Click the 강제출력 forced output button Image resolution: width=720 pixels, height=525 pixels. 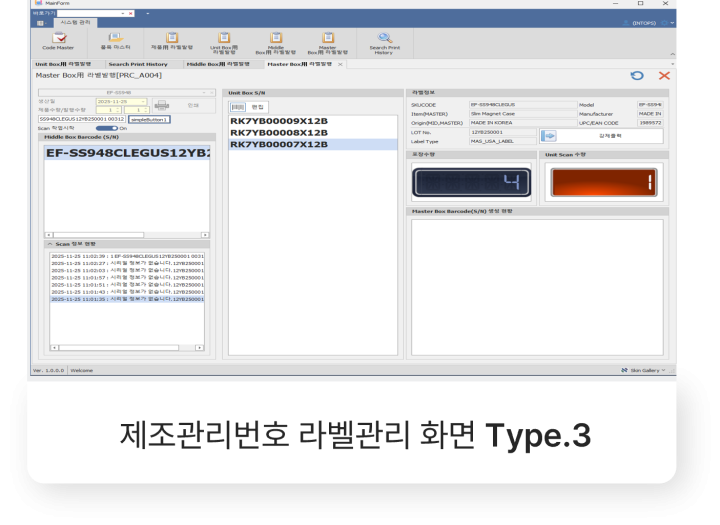610,136
